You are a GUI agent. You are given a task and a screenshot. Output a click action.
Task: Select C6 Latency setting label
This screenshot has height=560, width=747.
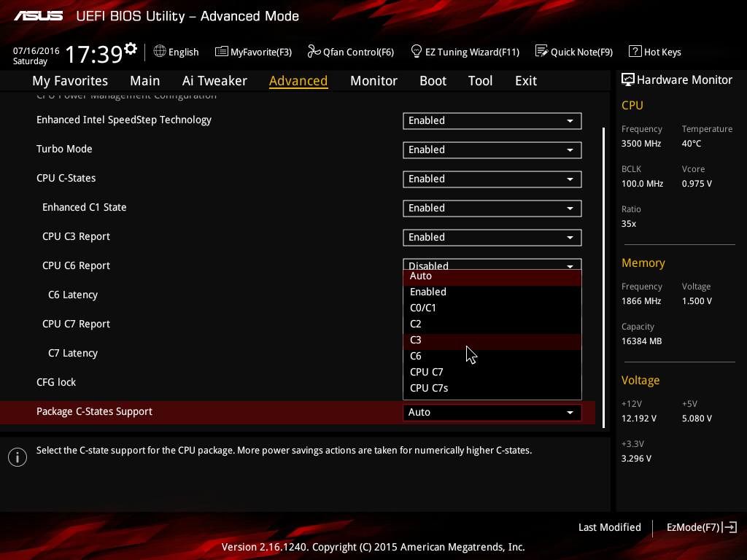coord(72,295)
